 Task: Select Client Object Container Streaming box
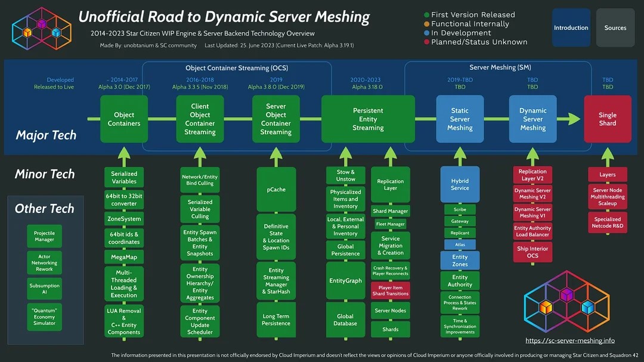[x=200, y=119]
